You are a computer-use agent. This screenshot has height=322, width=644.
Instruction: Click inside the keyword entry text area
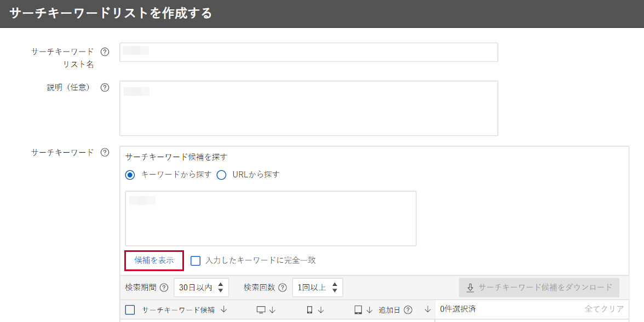[271, 217]
